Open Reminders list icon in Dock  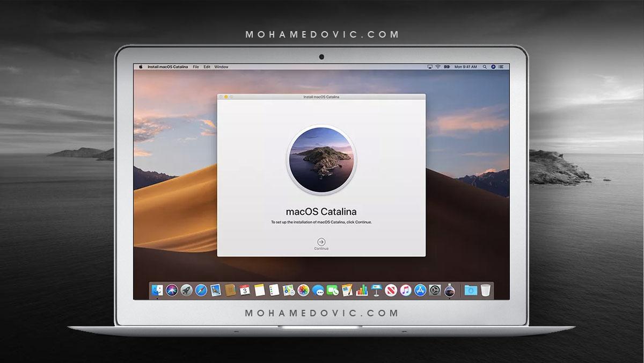pos(274,290)
